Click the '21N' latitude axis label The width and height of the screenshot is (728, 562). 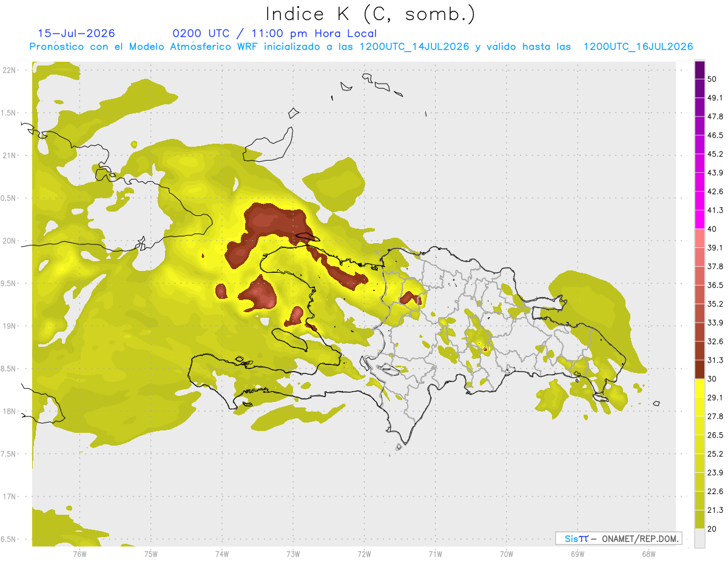tap(10, 155)
